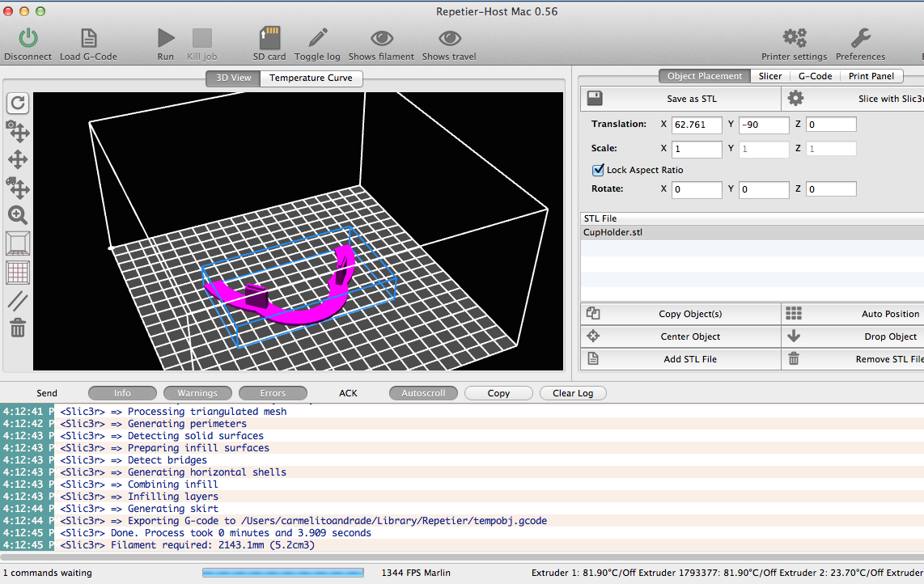Click Auto Position
The image size is (924, 584).
pos(853,314)
